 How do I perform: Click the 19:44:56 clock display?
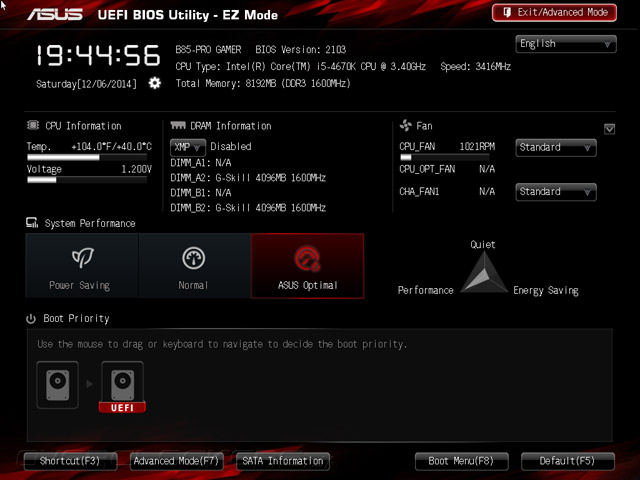98,56
